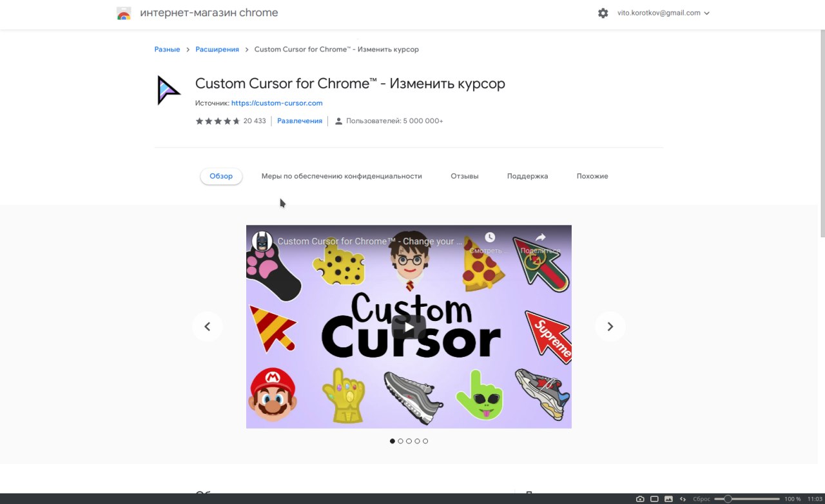Open the Поддержка tab
825x504 pixels.
click(527, 176)
